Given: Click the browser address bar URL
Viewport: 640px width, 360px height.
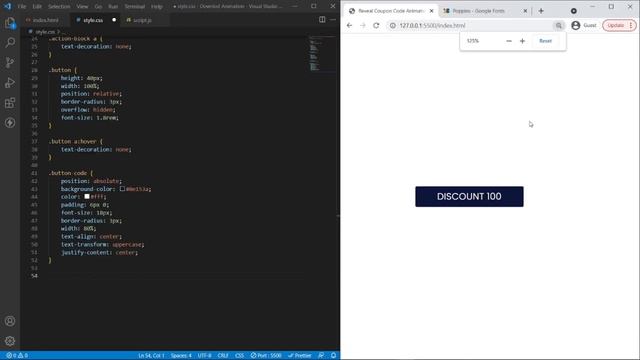Looking at the screenshot, I should pyautogui.click(x=432, y=25).
